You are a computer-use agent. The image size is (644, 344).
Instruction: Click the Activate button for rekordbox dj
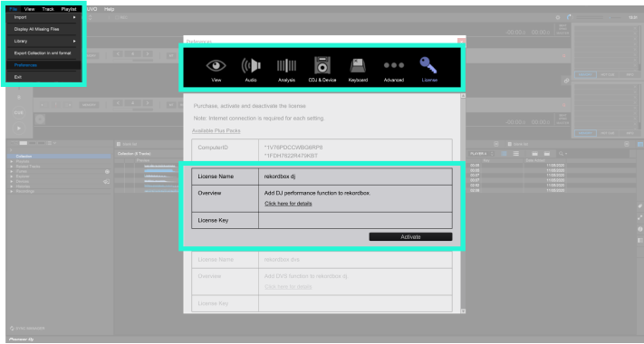pos(410,237)
